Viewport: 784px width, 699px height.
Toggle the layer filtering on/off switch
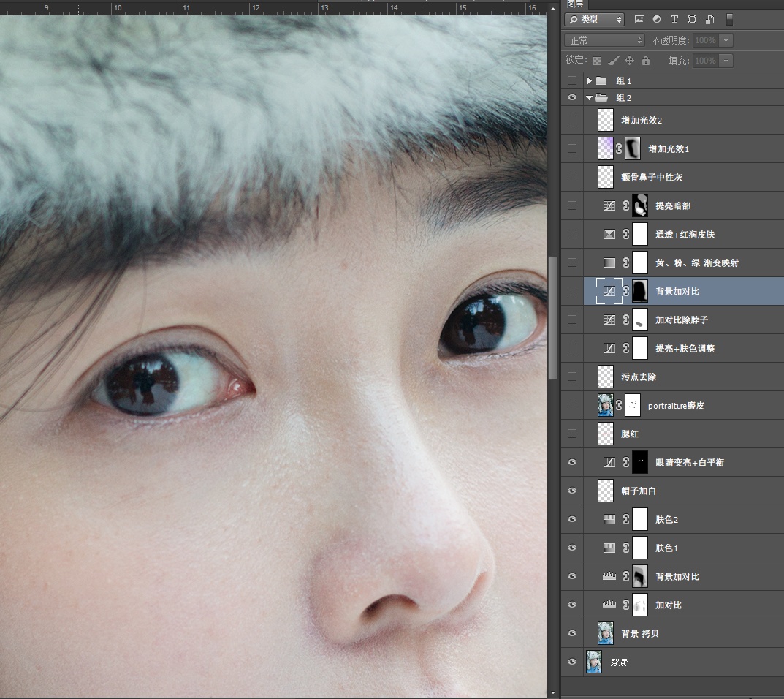click(x=729, y=20)
